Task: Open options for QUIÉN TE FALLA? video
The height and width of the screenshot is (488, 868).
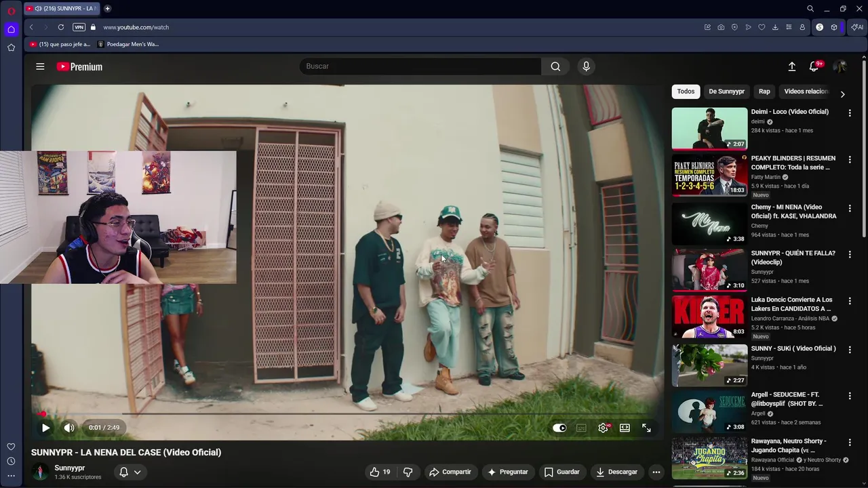Action: [x=850, y=254]
